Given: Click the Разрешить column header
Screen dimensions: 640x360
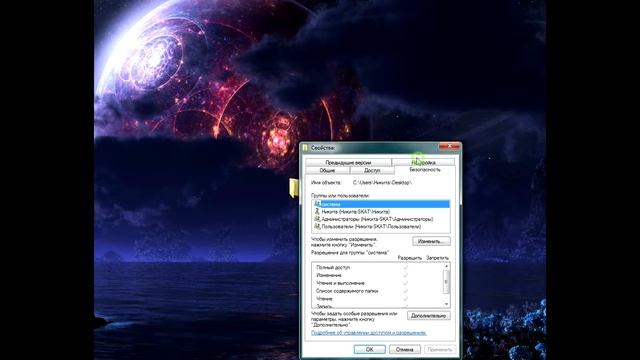Looking at the screenshot, I should tap(409, 258).
